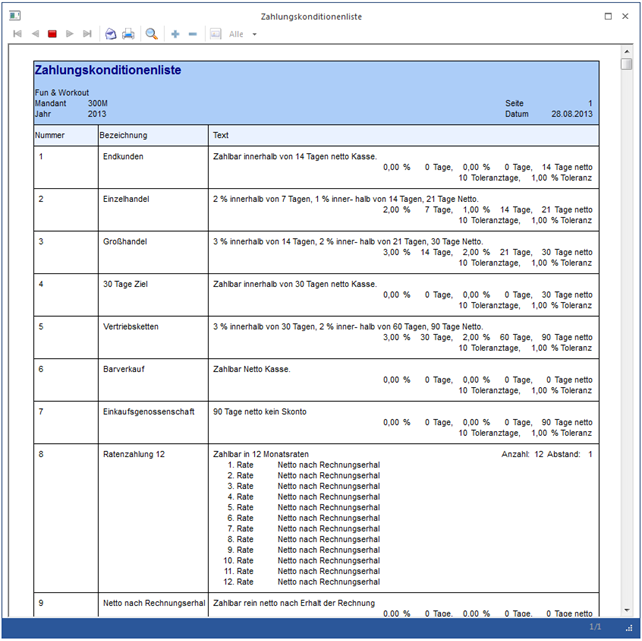Print the Zahlungskonditionenliste report

pyautogui.click(x=128, y=34)
